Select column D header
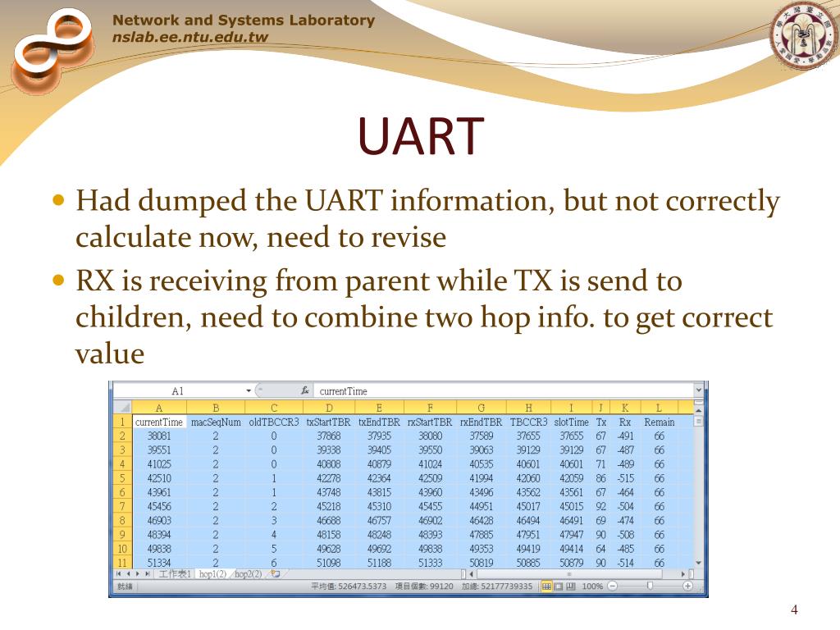This screenshot has height=630, width=840. [x=328, y=408]
